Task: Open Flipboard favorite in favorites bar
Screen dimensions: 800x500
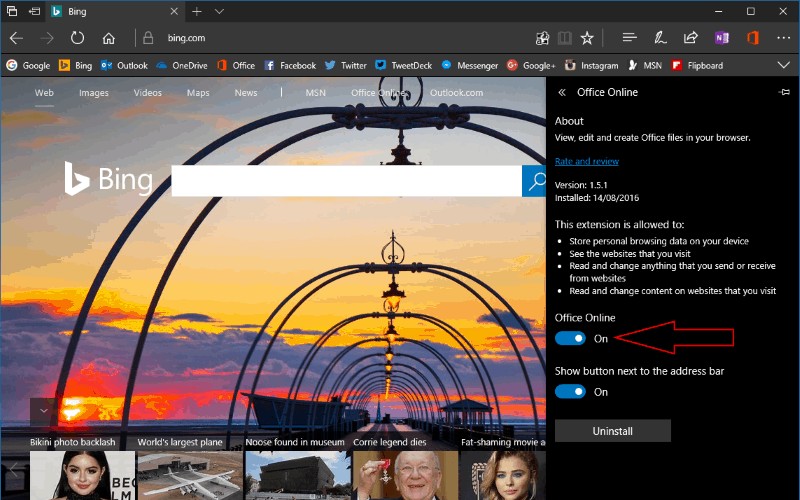Action: [697, 65]
